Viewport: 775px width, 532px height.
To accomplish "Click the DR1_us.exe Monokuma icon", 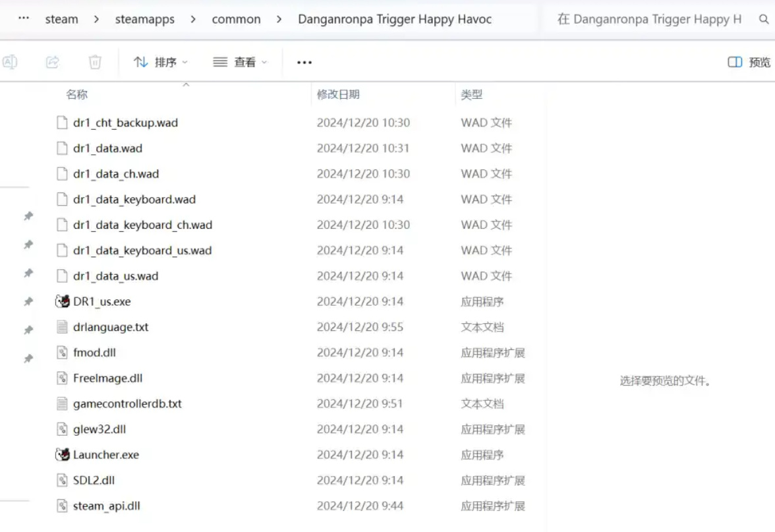I will (62, 301).
